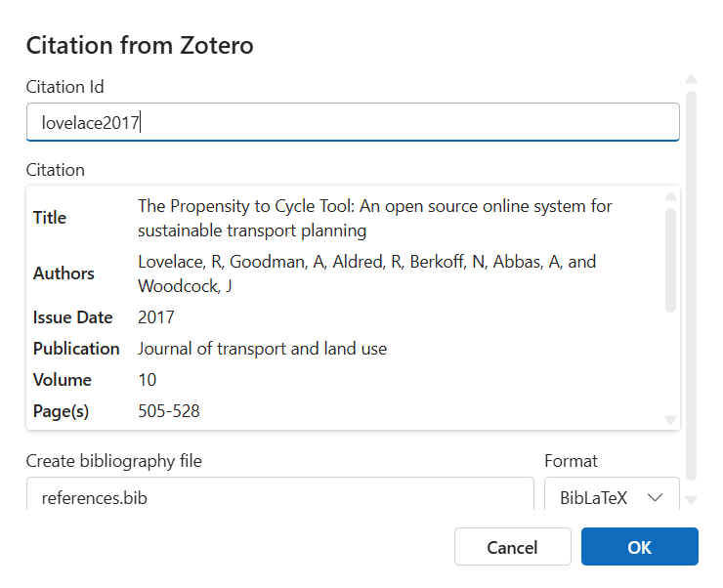
Task: Click the authors list starting with Lovelace
Action: click(x=366, y=273)
